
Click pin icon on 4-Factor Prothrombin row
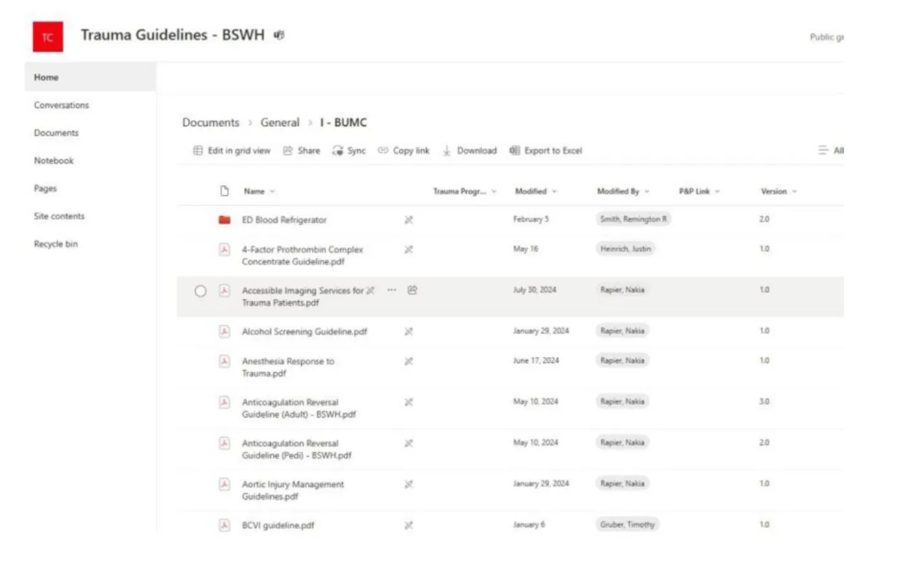pos(408,249)
